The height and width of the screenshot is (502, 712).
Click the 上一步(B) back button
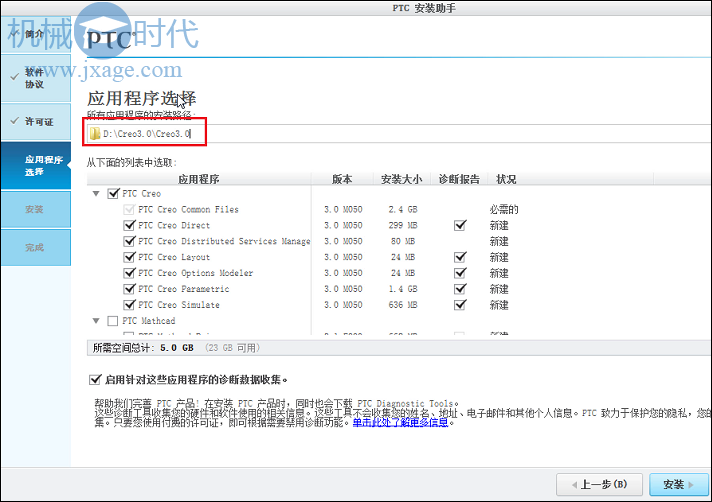click(599, 484)
